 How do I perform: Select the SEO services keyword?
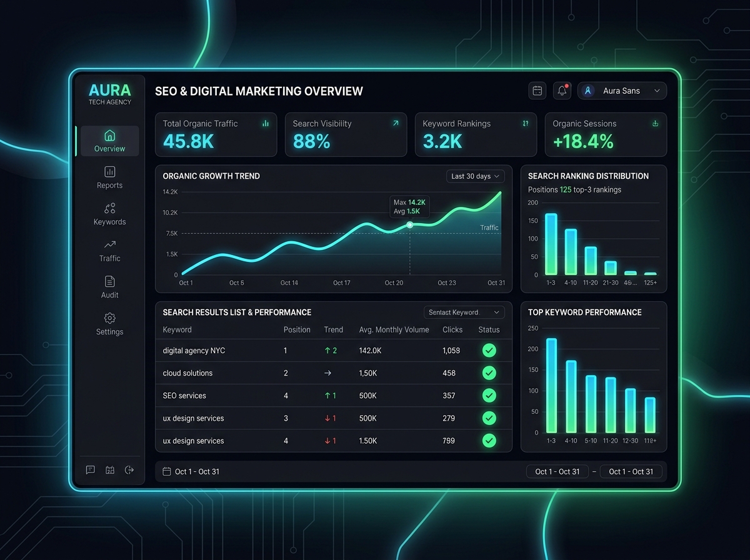(x=184, y=396)
